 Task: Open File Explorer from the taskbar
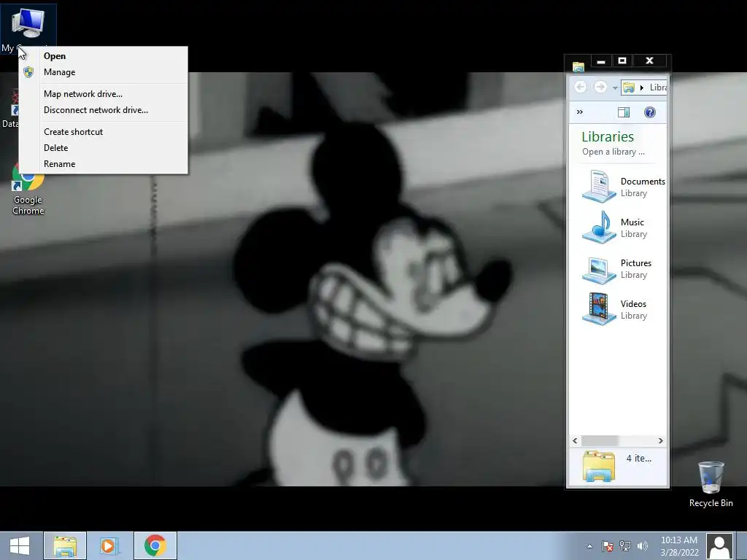65,545
